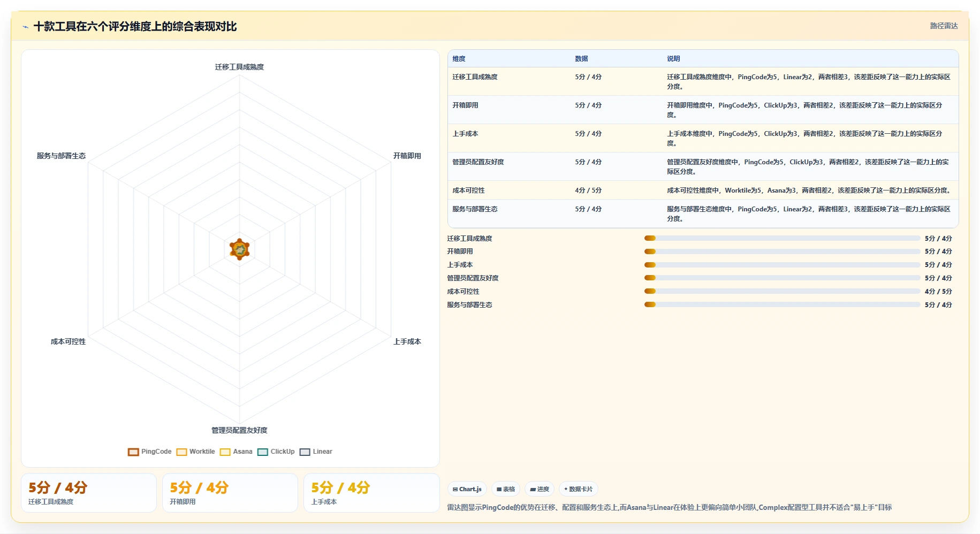Click the 上手成本 radar axis label

click(x=407, y=341)
